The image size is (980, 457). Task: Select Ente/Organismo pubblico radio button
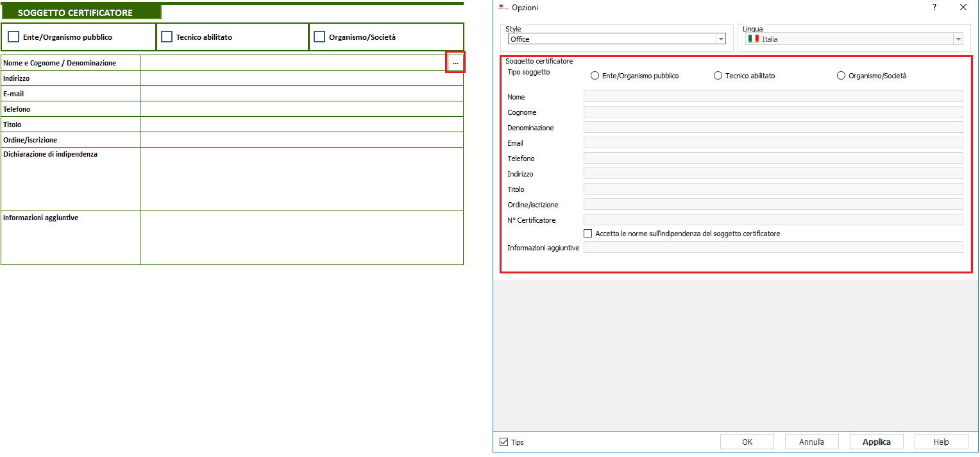tap(595, 76)
